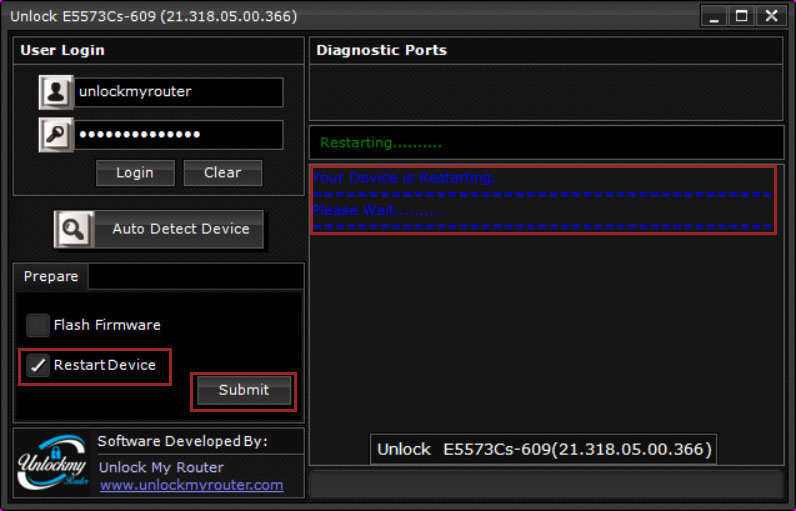The height and width of the screenshot is (511, 796).
Task: Submit the selected prepare option
Action: pos(244,390)
